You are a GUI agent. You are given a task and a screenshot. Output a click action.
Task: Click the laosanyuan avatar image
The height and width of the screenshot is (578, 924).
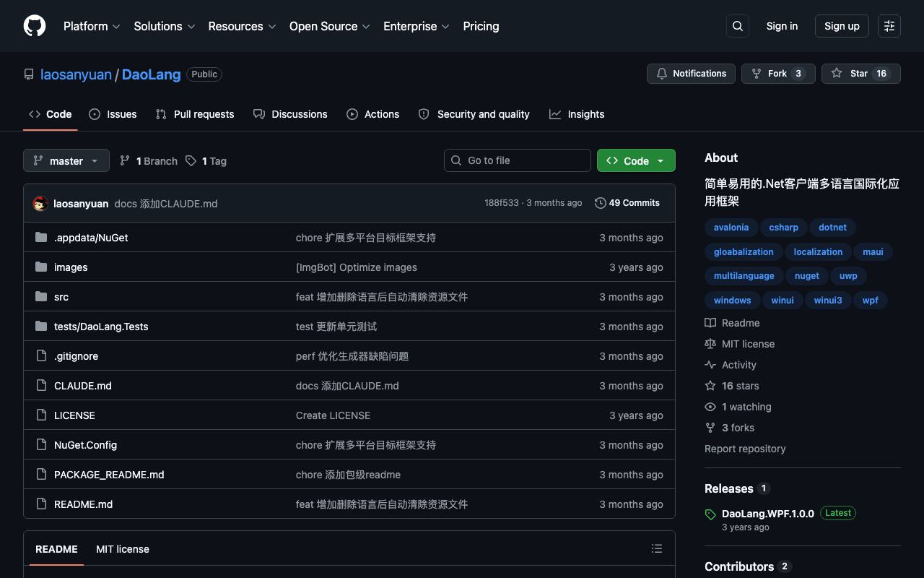pyautogui.click(x=40, y=204)
